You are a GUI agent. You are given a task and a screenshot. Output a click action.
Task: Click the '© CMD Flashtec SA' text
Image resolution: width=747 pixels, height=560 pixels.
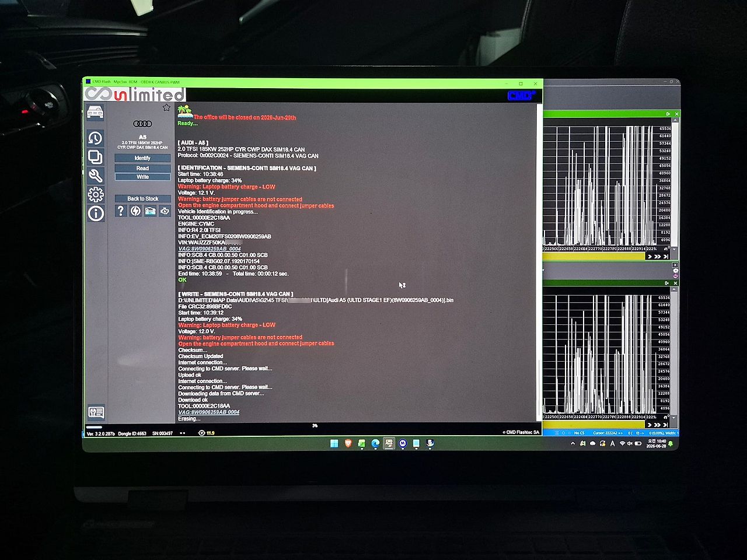(521, 432)
